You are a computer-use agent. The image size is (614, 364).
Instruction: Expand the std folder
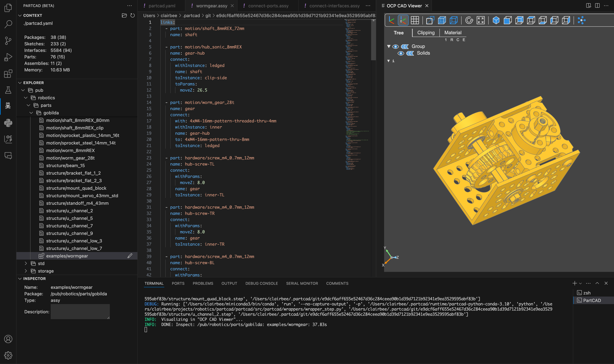[x=26, y=263]
